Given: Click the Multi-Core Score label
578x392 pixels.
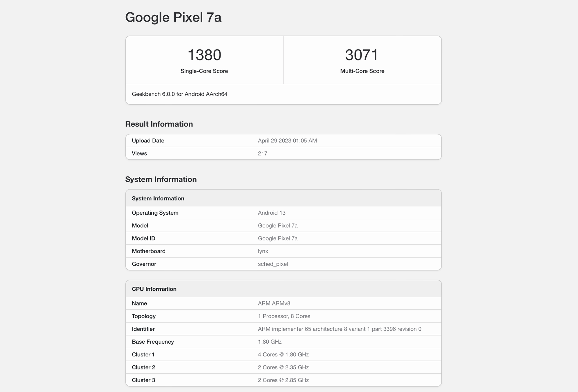Looking at the screenshot, I should point(362,71).
